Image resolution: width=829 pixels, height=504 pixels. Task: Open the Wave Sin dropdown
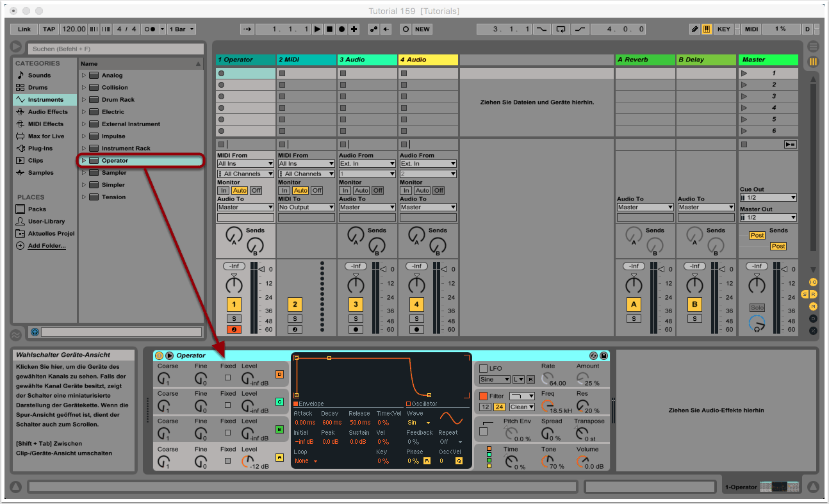(x=419, y=423)
